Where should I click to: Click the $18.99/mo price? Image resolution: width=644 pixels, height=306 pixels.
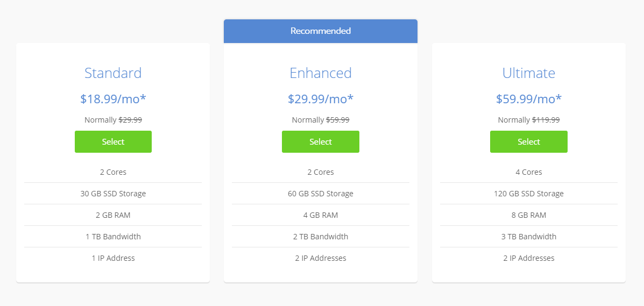pos(113,99)
